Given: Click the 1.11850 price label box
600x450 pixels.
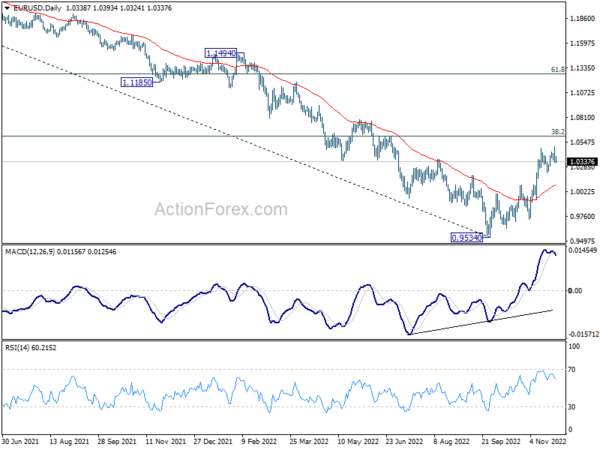Looking at the screenshot, I should tap(137, 82).
